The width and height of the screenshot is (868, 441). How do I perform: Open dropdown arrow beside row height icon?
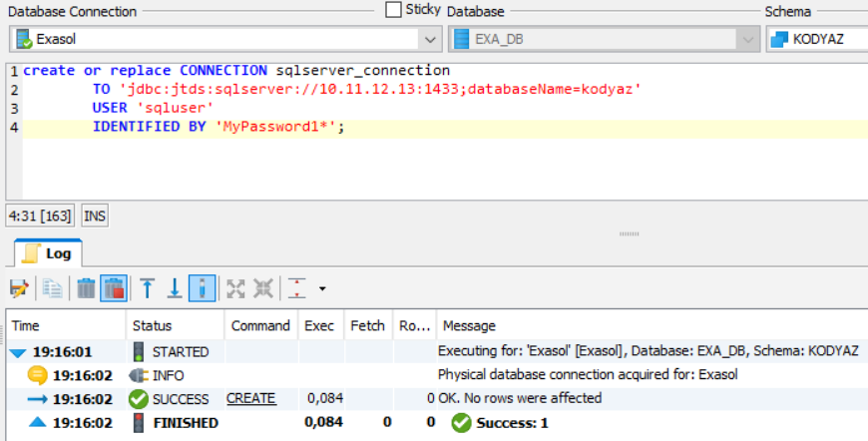322,288
